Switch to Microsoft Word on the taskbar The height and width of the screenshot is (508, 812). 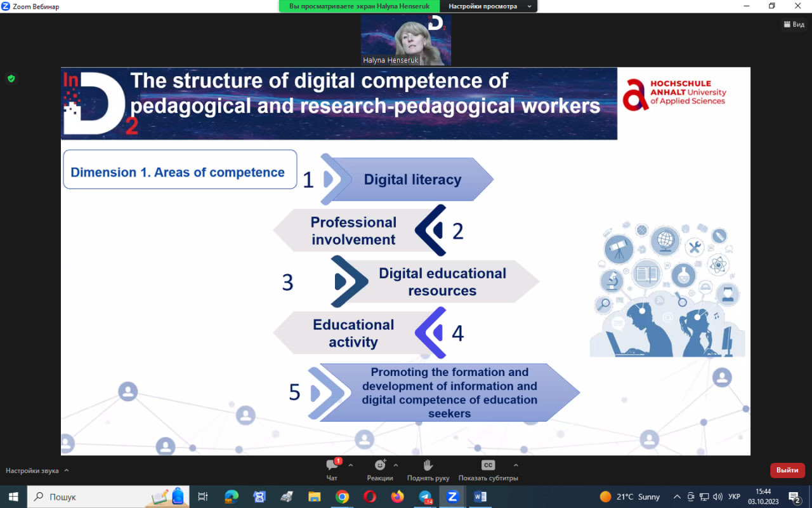point(480,497)
